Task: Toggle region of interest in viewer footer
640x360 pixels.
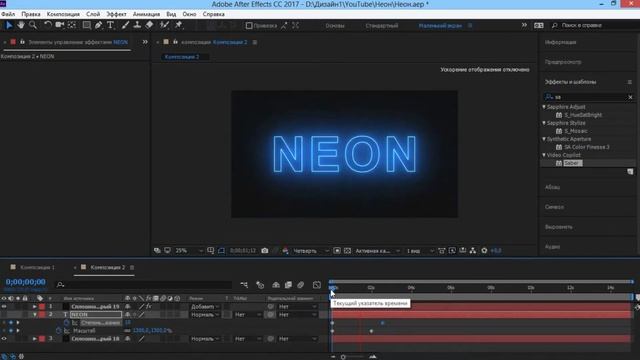Action: point(337,251)
